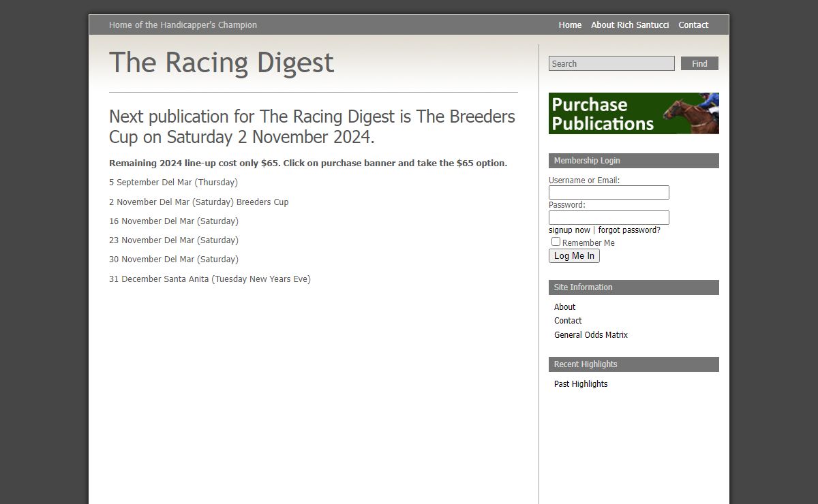Tick the Remember Me checkbox

point(556,242)
